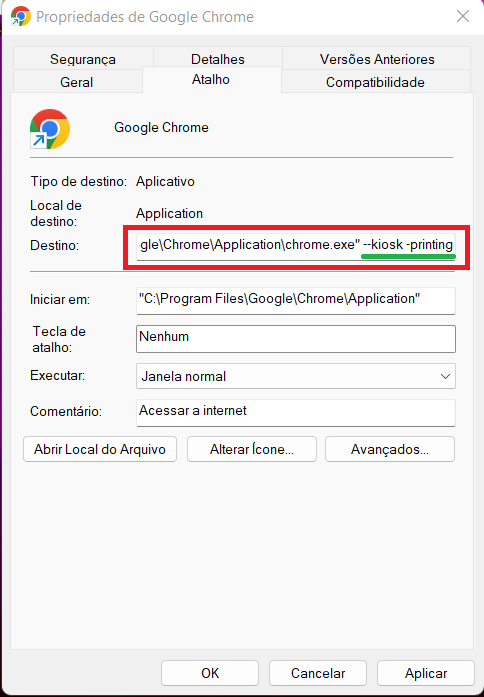This screenshot has height=697, width=484.
Task: Switch to the Segurança tab
Action: 83,59
